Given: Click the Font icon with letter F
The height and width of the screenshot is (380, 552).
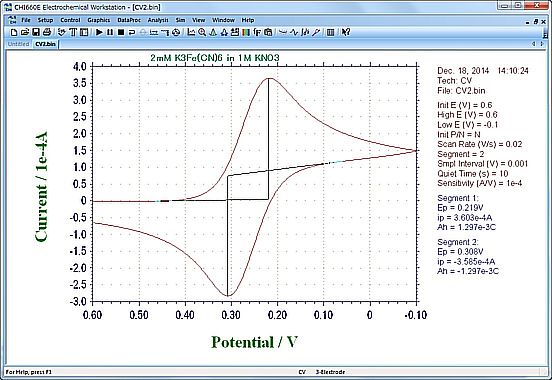Looking at the screenshot, I should click(x=257, y=32).
